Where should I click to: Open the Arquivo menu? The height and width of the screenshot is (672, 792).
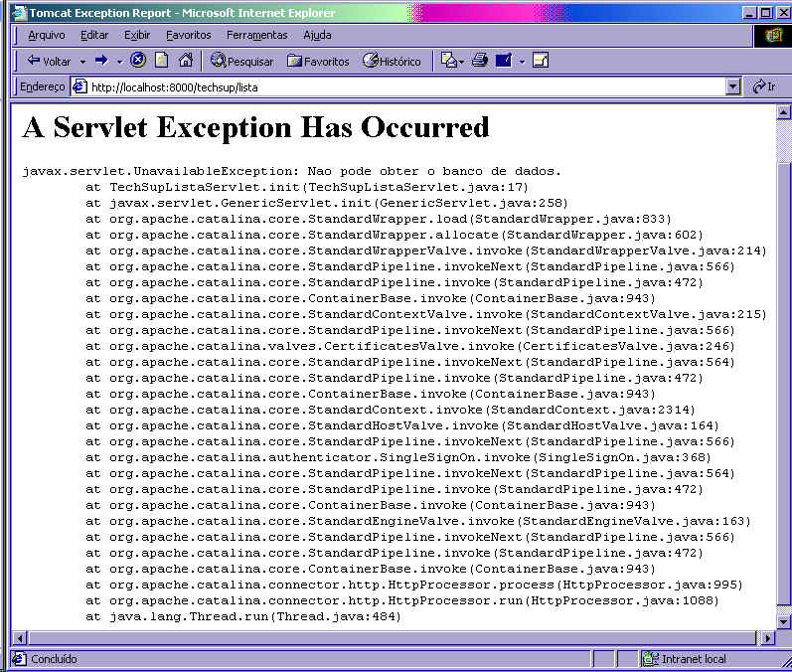[x=47, y=35]
